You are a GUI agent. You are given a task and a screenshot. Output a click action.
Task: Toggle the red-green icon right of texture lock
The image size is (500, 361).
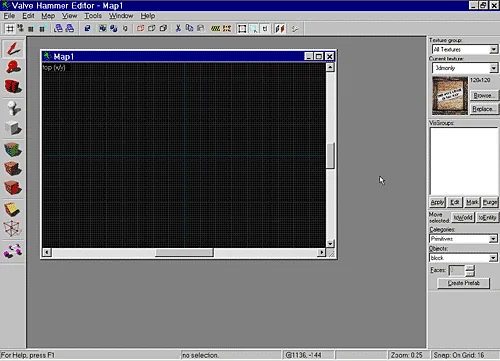click(x=280, y=29)
